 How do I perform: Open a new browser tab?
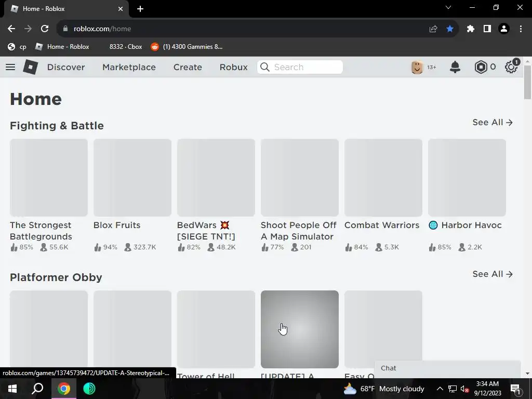(x=140, y=9)
